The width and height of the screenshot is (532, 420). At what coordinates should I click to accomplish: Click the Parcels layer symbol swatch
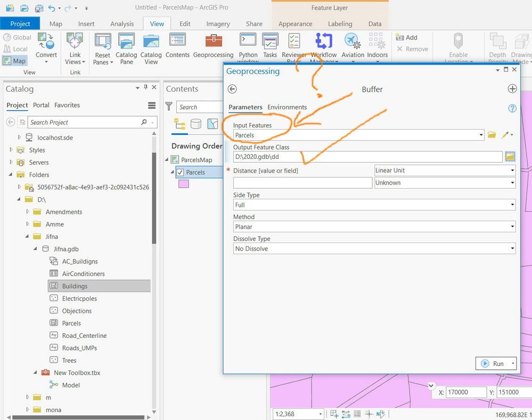(184, 184)
